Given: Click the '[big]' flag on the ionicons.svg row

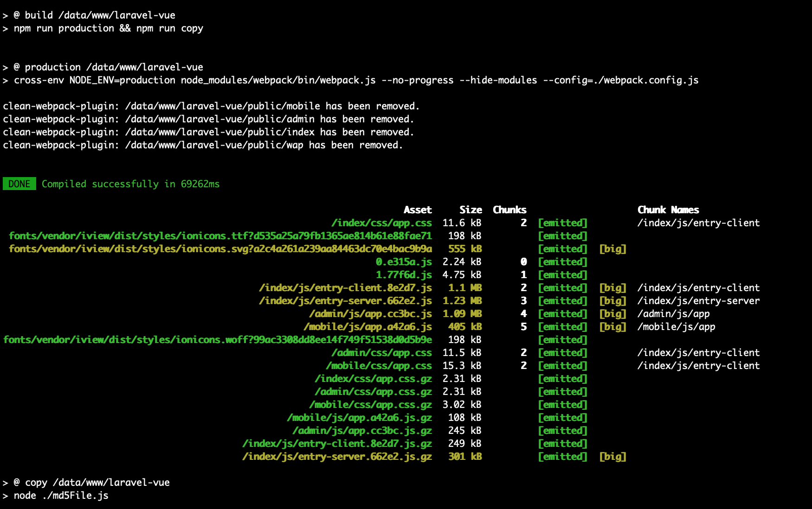Looking at the screenshot, I should (x=612, y=249).
